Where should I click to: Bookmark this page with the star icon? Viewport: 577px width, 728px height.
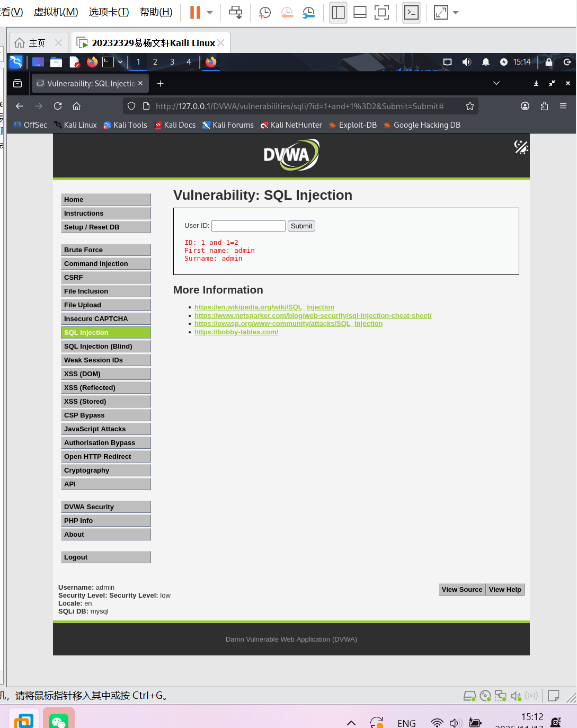point(470,106)
